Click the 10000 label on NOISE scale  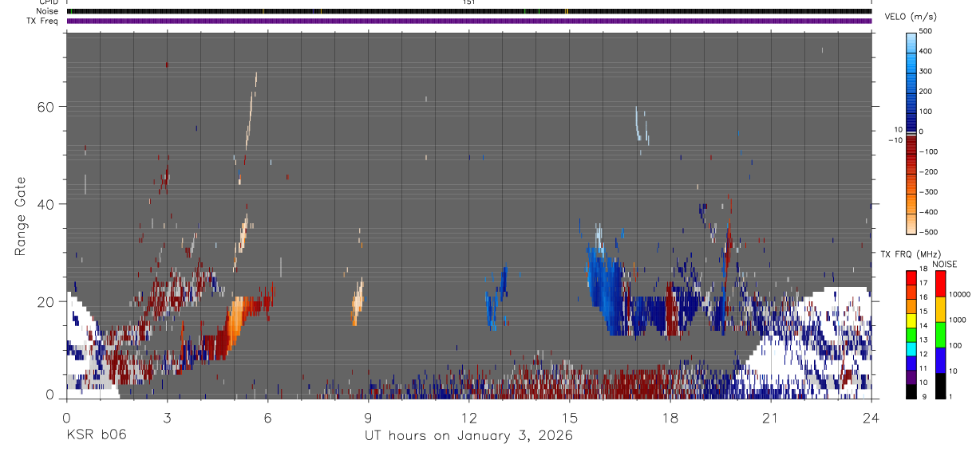958,294
